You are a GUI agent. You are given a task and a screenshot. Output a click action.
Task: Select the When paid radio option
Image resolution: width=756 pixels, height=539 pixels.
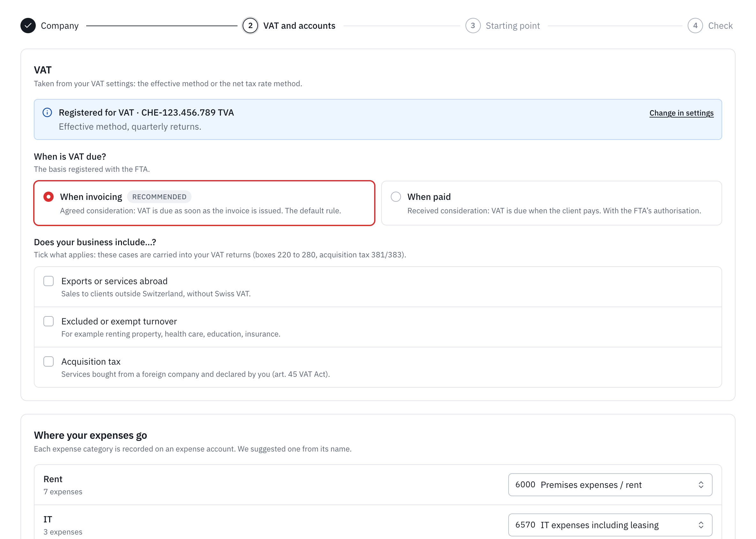[396, 197]
